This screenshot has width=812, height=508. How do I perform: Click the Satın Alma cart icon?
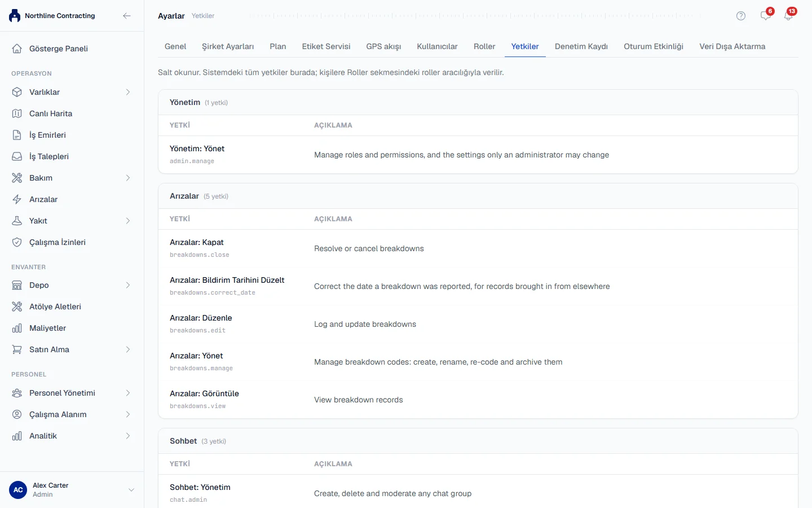17,349
